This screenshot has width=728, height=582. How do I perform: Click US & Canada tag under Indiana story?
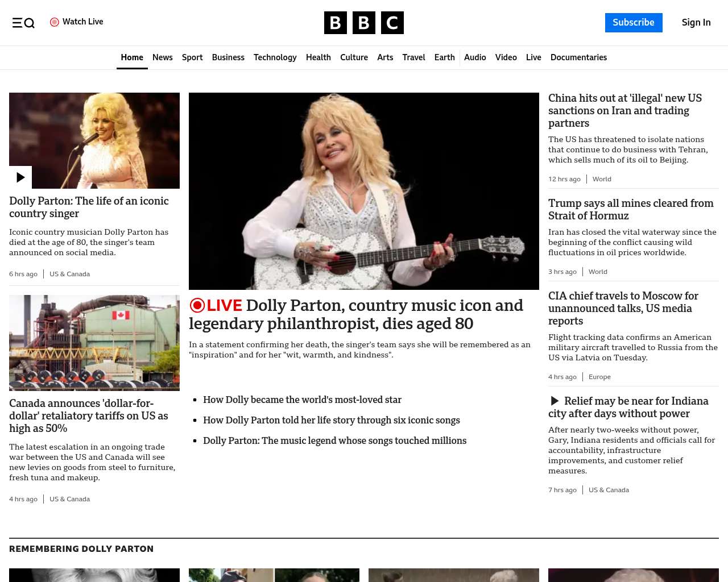point(609,490)
